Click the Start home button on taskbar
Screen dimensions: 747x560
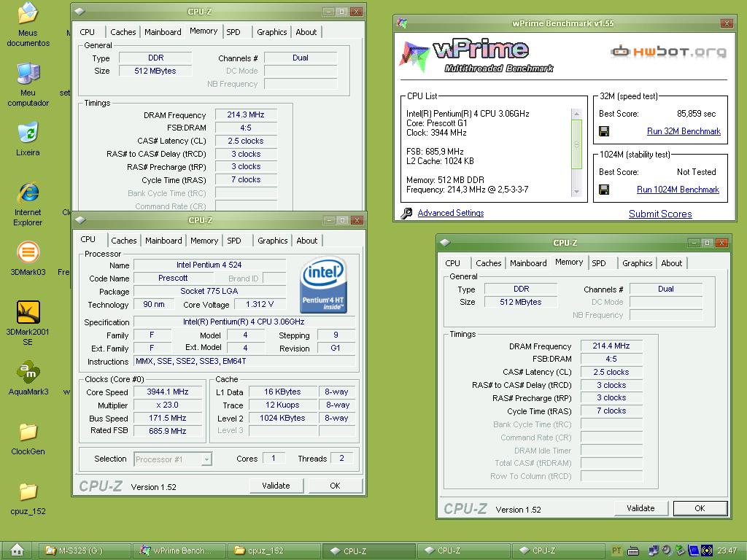click(17, 550)
